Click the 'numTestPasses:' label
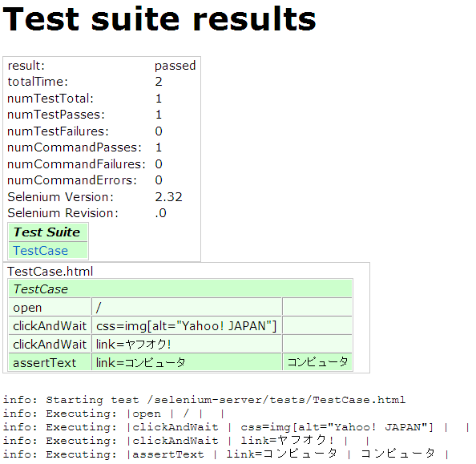The image size is (476, 464). click(x=56, y=115)
